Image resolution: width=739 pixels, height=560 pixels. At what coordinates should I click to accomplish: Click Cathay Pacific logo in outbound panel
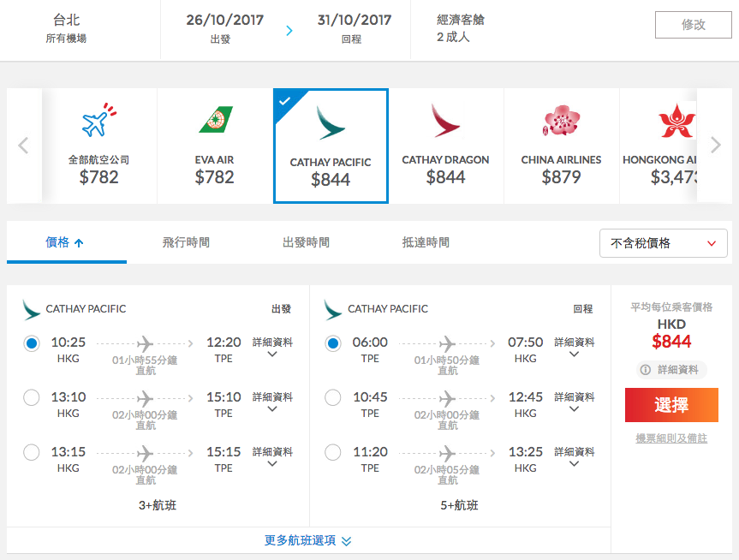[x=31, y=310]
